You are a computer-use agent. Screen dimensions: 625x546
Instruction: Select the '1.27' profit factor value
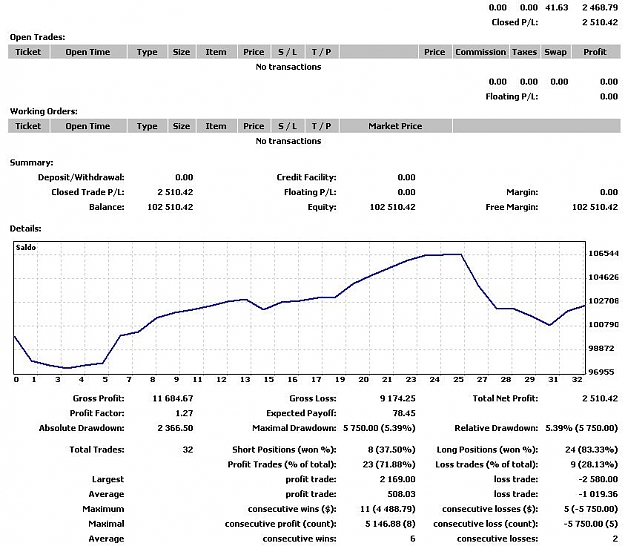[185, 413]
